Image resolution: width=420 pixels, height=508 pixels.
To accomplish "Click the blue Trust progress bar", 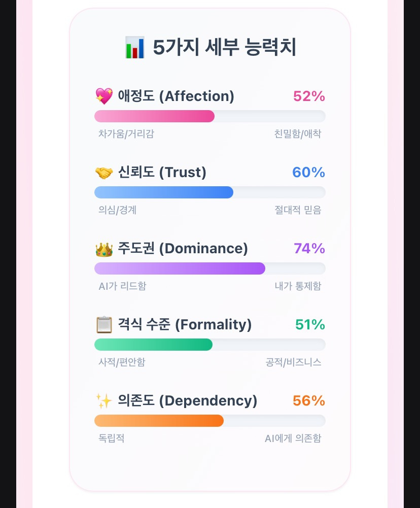I will 164,192.
